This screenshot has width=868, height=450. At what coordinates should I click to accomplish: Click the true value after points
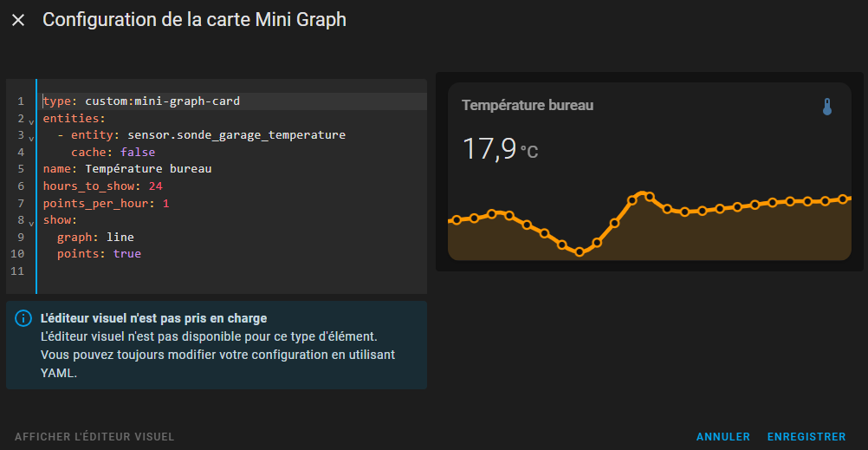[x=126, y=254]
